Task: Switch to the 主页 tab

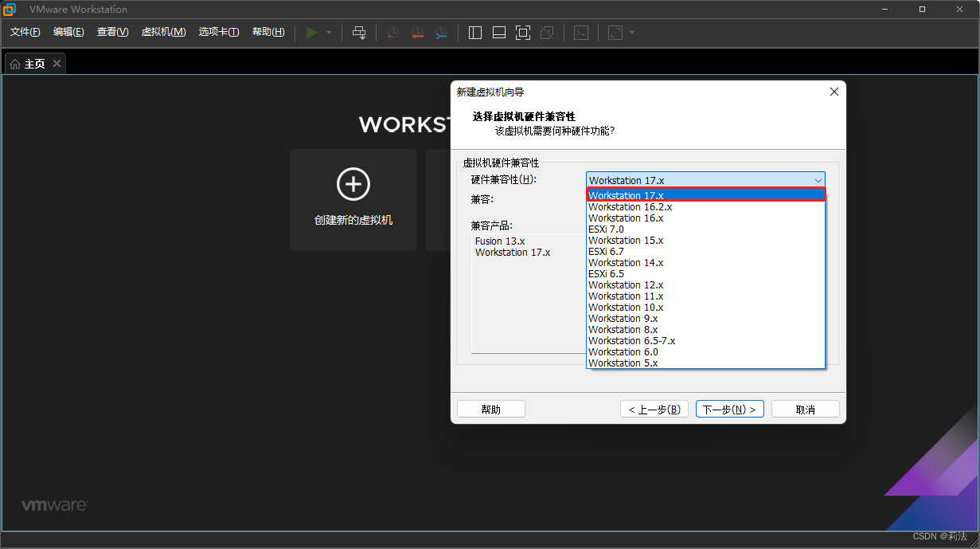Action: click(35, 64)
